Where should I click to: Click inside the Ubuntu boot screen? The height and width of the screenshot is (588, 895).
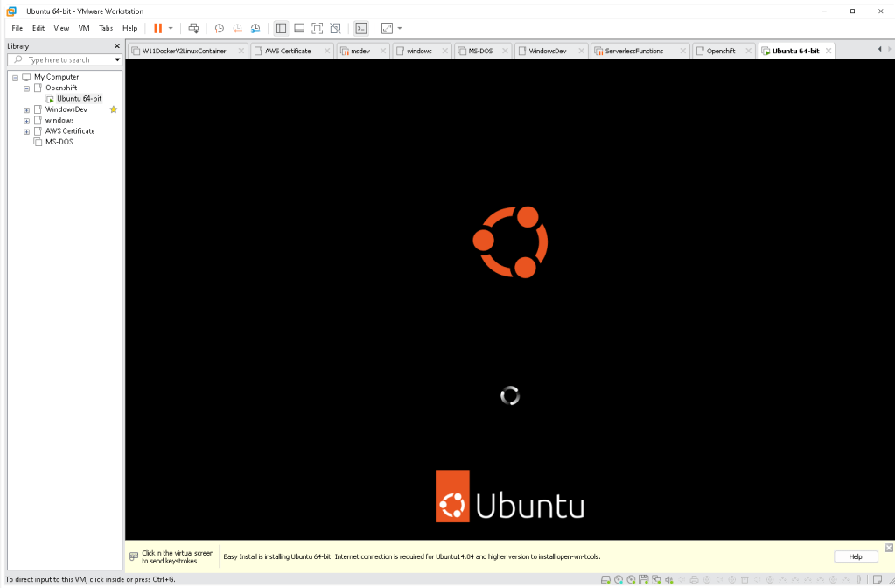tap(510, 299)
